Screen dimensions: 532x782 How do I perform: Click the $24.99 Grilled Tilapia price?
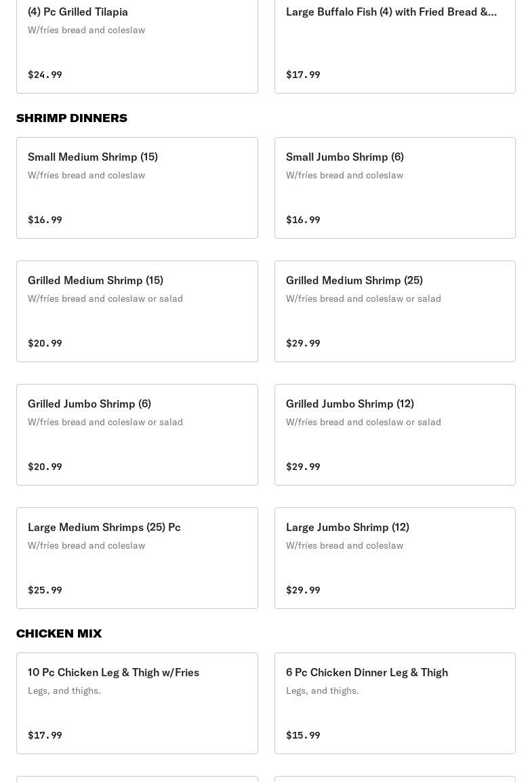[x=45, y=75]
